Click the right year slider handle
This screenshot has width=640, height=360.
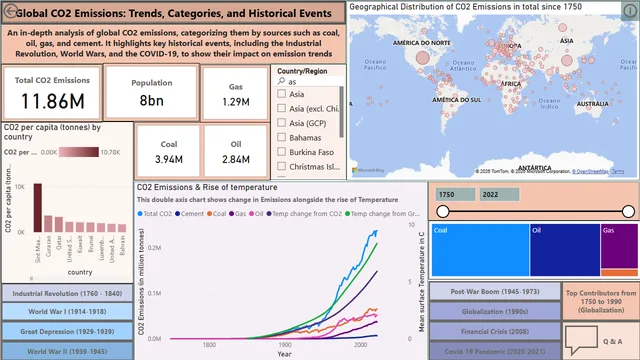pos(629,211)
